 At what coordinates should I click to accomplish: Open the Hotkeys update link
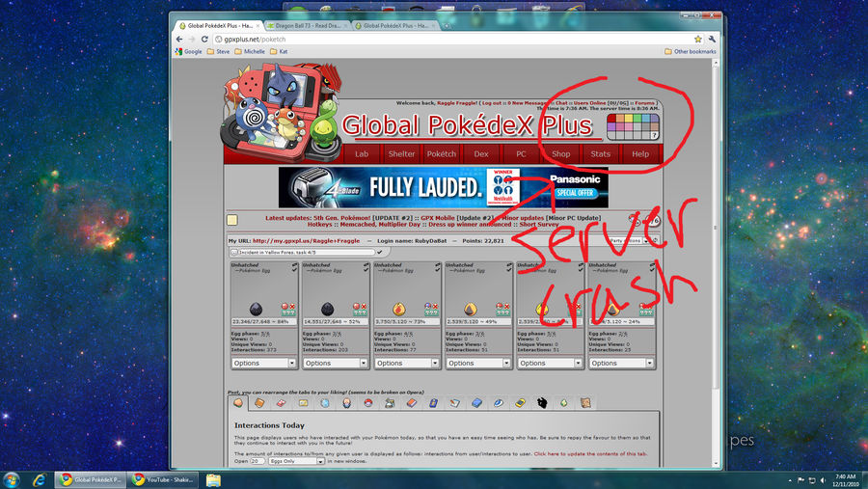point(319,225)
